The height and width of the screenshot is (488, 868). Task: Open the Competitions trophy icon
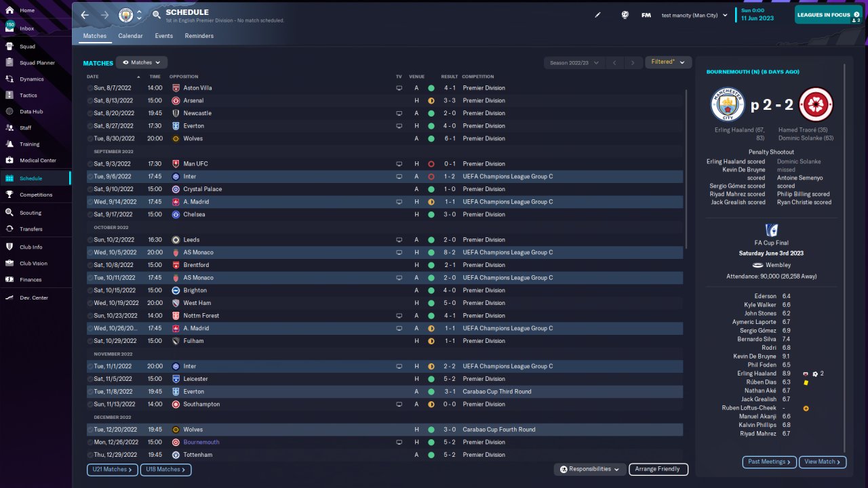pyautogui.click(x=9, y=195)
